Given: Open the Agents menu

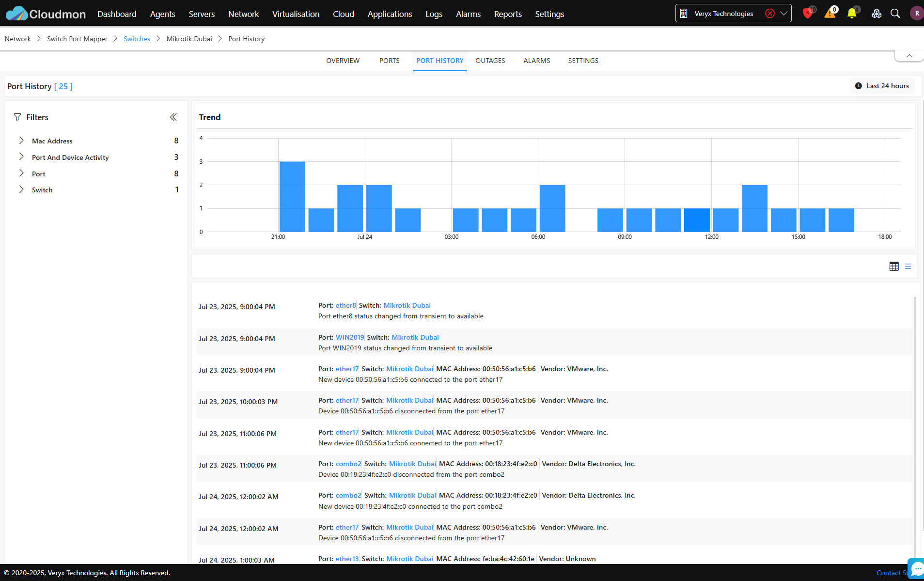Looking at the screenshot, I should point(162,14).
